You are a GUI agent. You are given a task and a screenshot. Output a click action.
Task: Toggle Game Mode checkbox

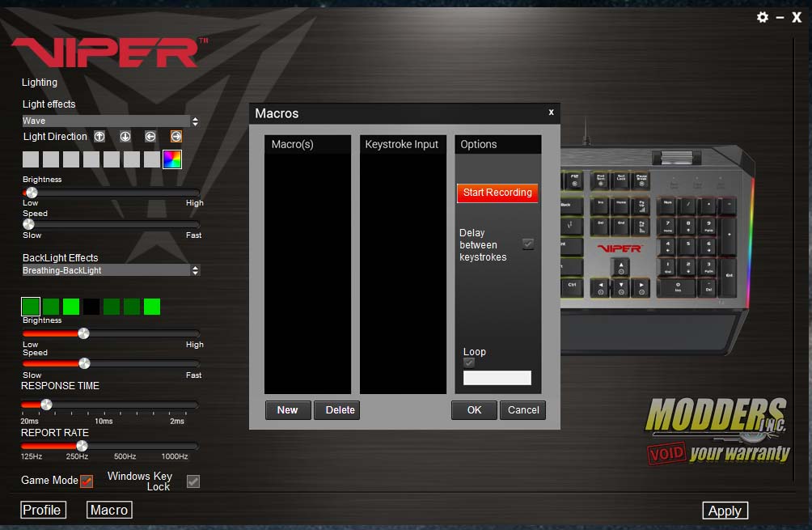(x=87, y=481)
